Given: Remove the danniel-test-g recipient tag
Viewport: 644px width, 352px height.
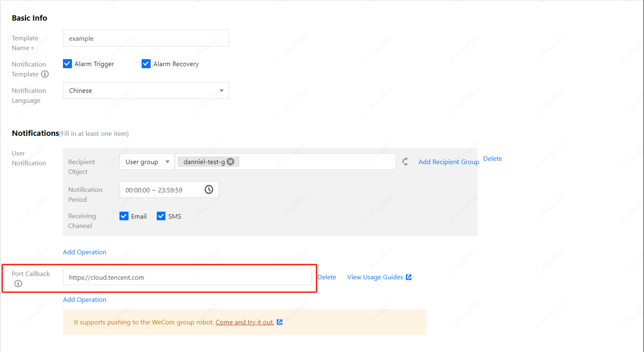Looking at the screenshot, I should point(231,162).
